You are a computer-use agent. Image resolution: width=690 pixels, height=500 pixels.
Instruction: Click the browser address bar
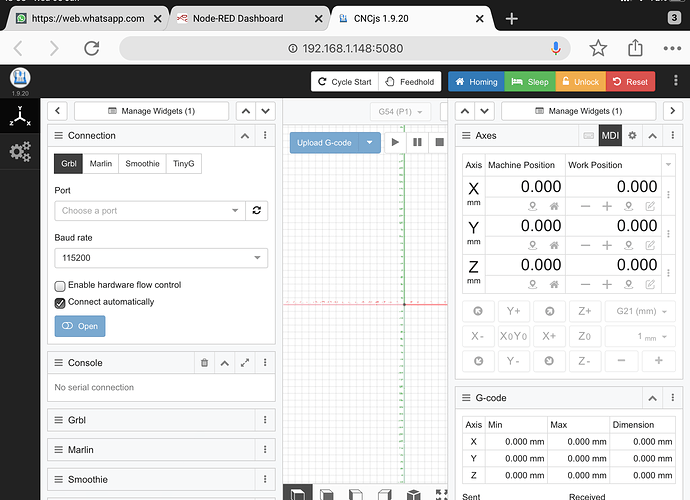pos(345,48)
